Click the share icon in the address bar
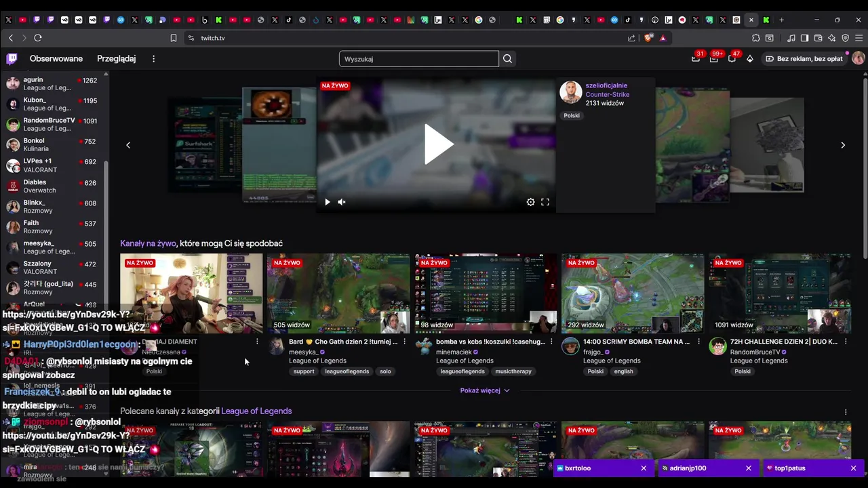868x488 pixels. pyautogui.click(x=632, y=38)
